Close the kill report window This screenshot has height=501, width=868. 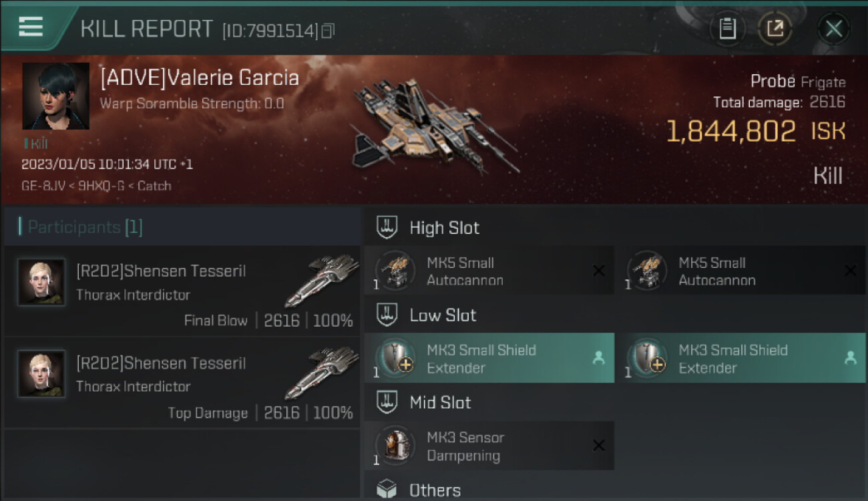coord(833,29)
